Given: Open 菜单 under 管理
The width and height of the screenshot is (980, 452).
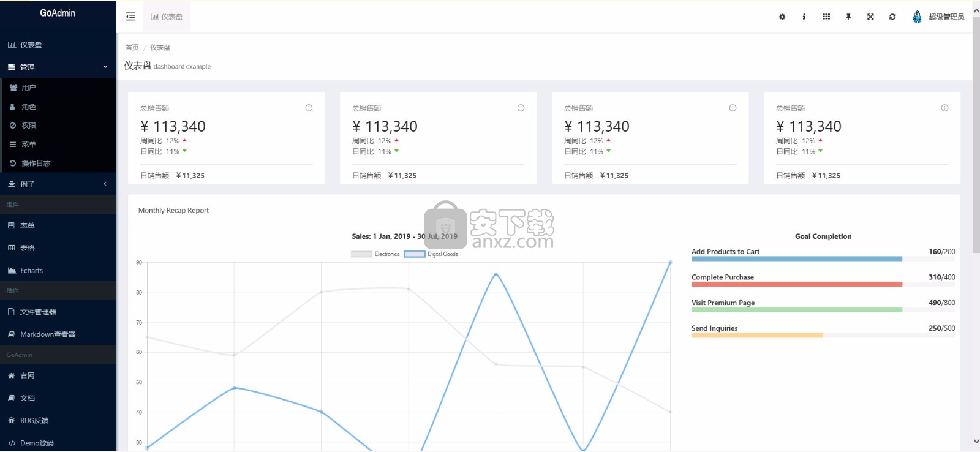Looking at the screenshot, I should click(x=58, y=145).
